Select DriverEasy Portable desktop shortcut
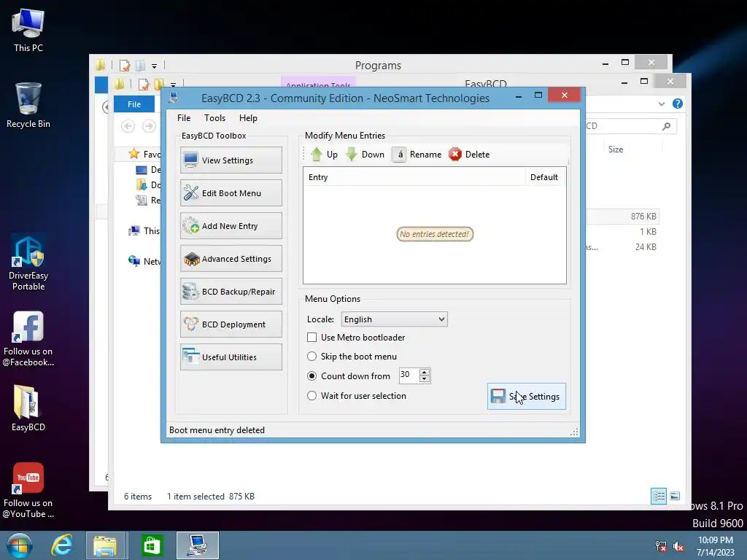 28,262
